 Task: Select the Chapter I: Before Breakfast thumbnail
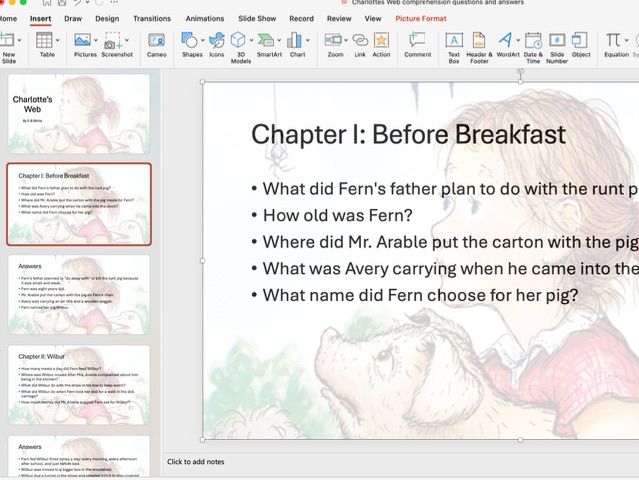pyautogui.click(x=79, y=204)
